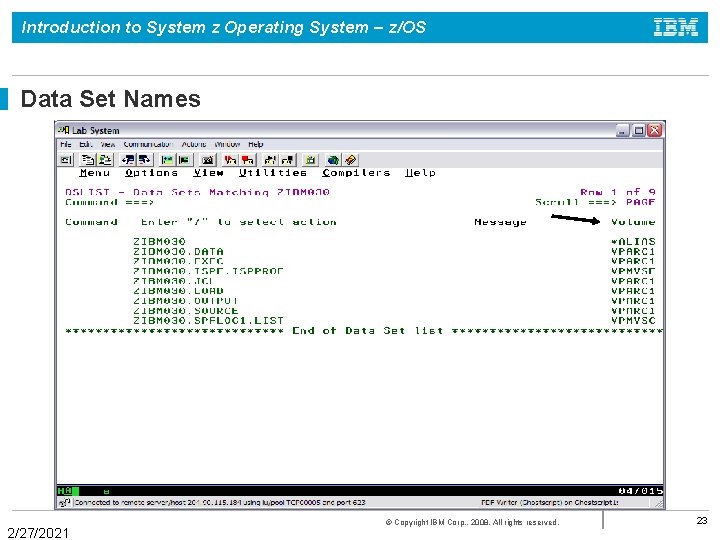Screen dimensions: 720x540
Task: Open the Window menu
Action: point(227,144)
